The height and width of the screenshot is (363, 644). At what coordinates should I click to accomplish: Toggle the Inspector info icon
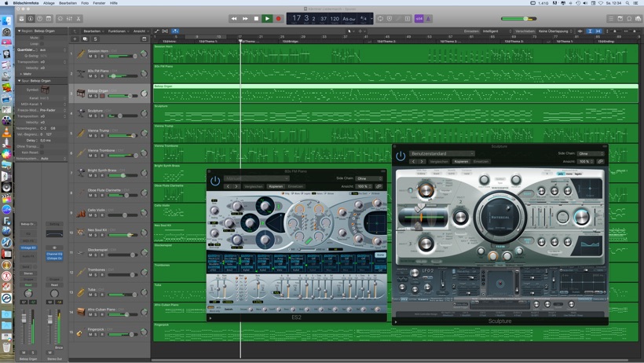coord(31,19)
